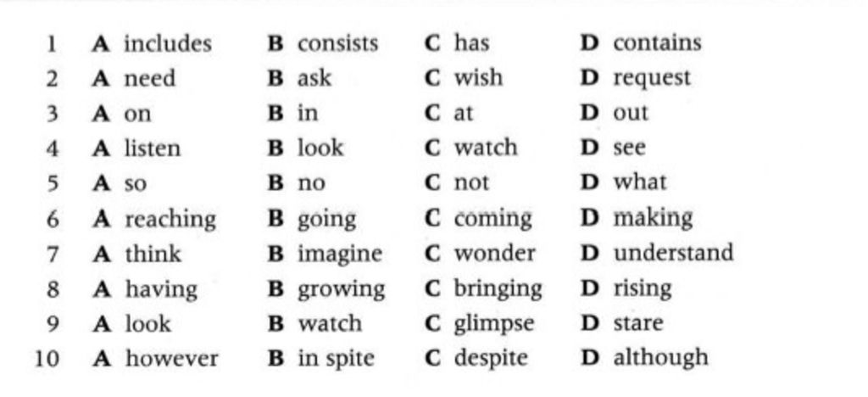Select answer A 'includes' for question 1

coord(167,43)
